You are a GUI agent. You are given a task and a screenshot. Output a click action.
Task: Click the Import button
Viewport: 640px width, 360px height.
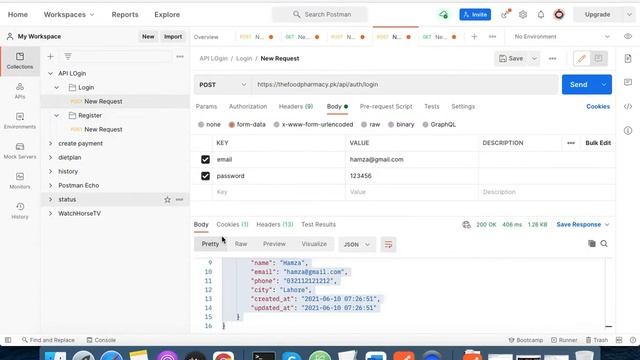pyautogui.click(x=173, y=37)
